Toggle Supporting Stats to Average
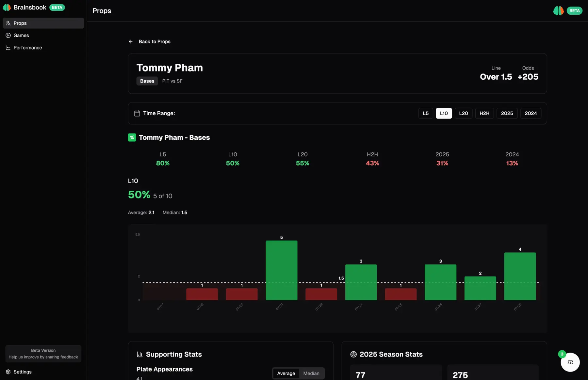 (286, 373)
